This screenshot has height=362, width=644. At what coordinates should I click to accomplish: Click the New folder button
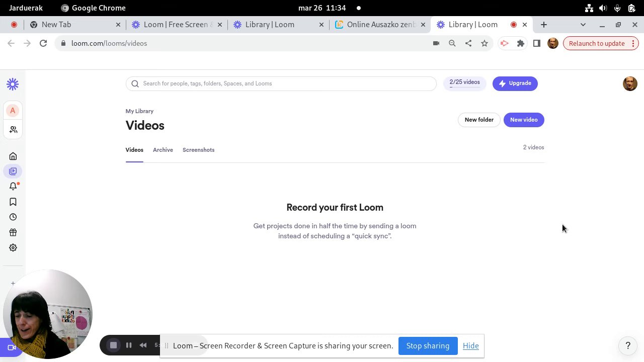point(479,120)
